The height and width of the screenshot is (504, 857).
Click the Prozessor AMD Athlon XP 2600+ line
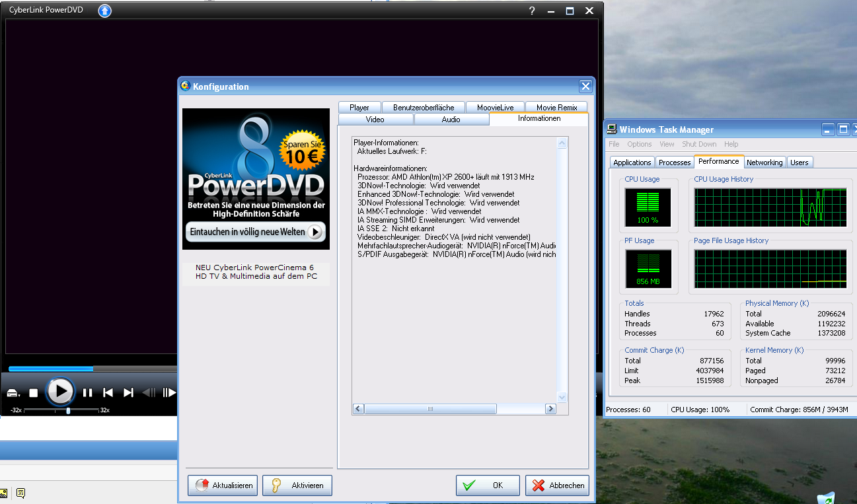[x=446, y=177]
